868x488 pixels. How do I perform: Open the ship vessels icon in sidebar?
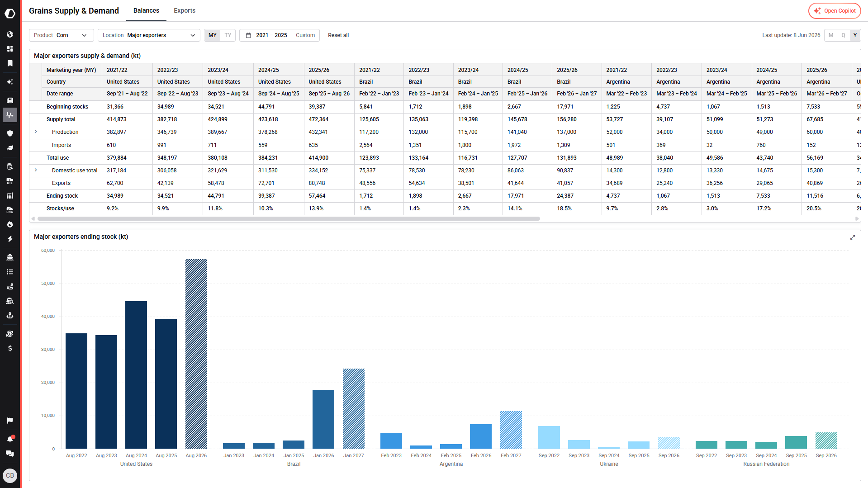(10, 257)
